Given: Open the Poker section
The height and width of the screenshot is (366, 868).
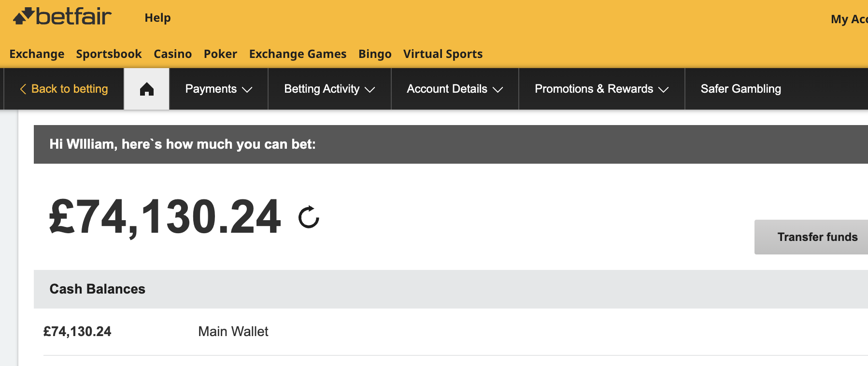Looking at the screenshot, I should [220, 54].
